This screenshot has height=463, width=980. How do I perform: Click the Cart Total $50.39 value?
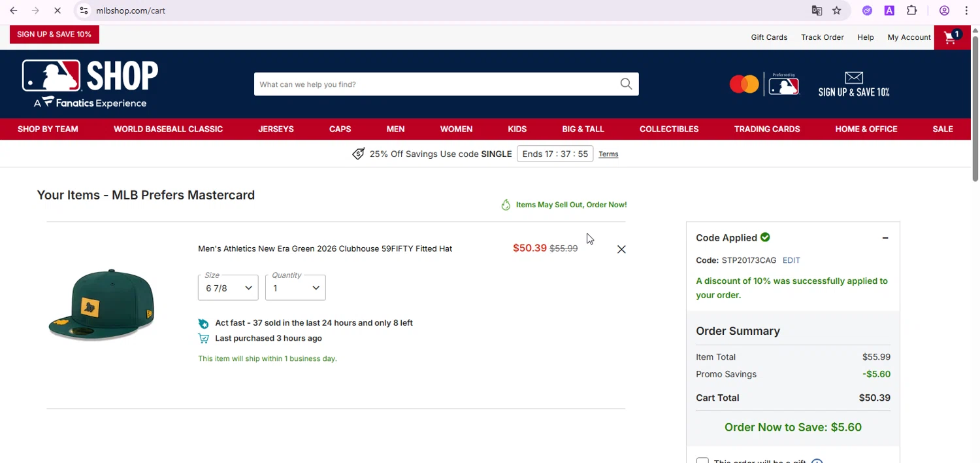pos(874,398)
